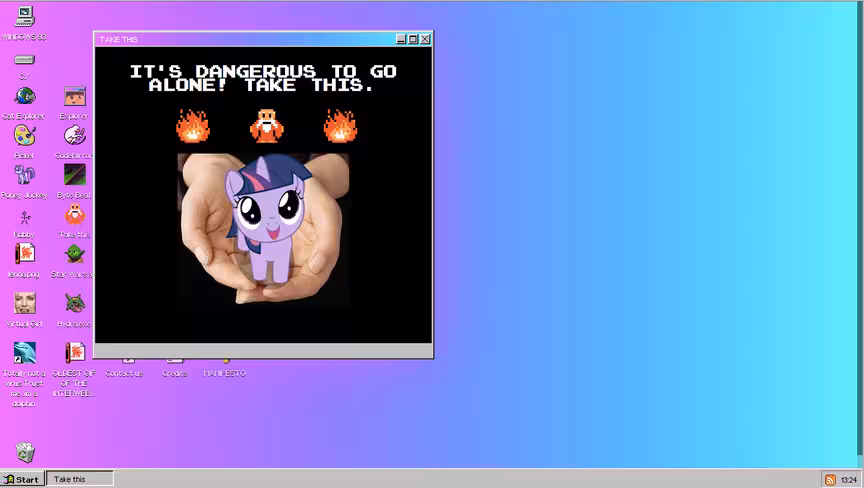
Task: Select the Take this taskbar button
Action: pyautogui.click(x=79, y=479)
